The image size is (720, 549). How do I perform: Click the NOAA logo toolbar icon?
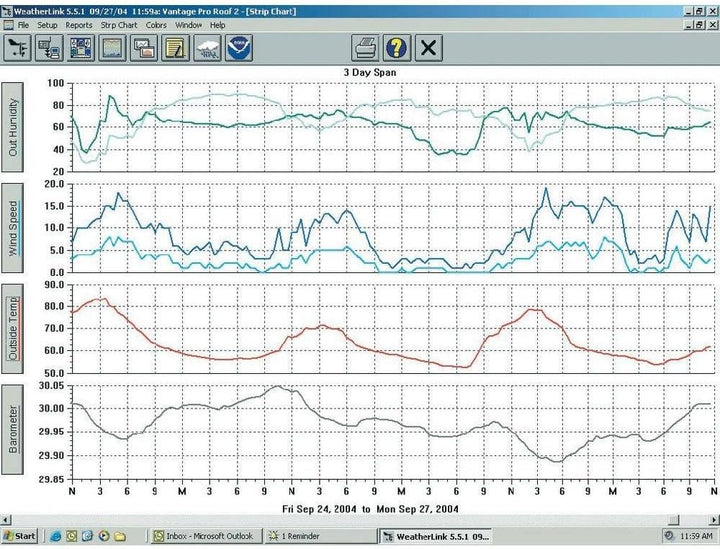(239, 48)
